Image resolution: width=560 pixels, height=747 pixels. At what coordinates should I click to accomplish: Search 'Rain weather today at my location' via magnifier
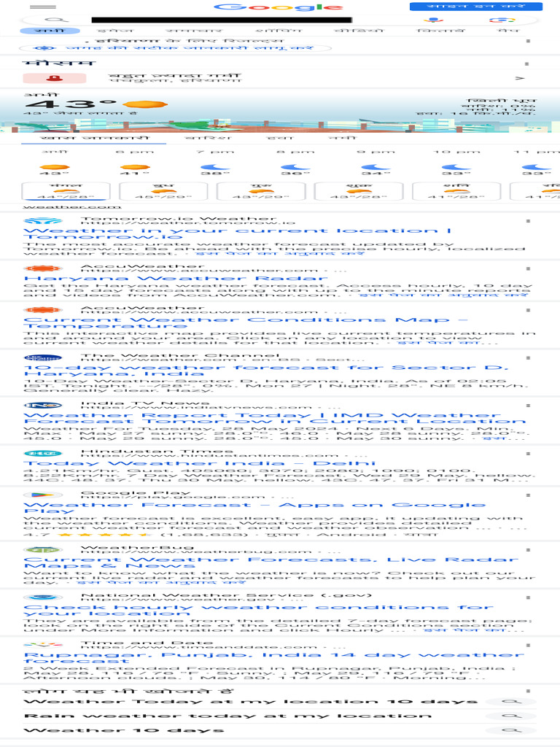tap(512, 716)
